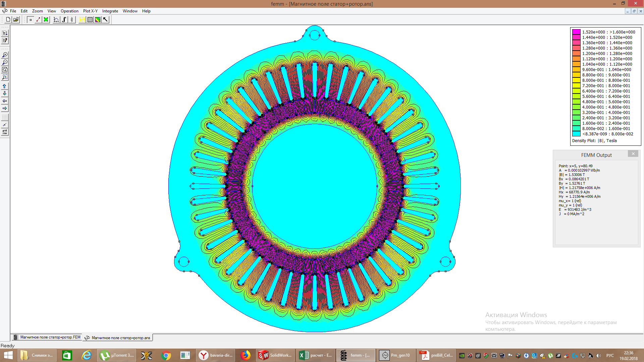Click the |B| = 1.53006 T output line

(572, 175)
